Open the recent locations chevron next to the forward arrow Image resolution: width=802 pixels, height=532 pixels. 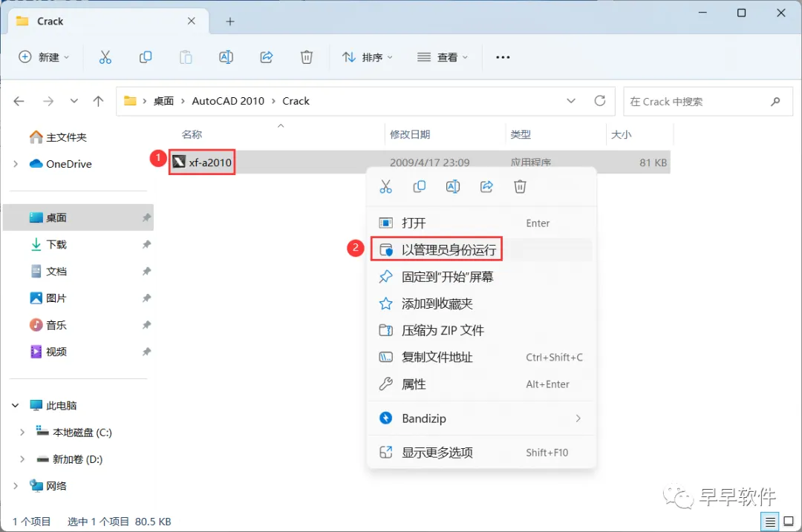74,101
